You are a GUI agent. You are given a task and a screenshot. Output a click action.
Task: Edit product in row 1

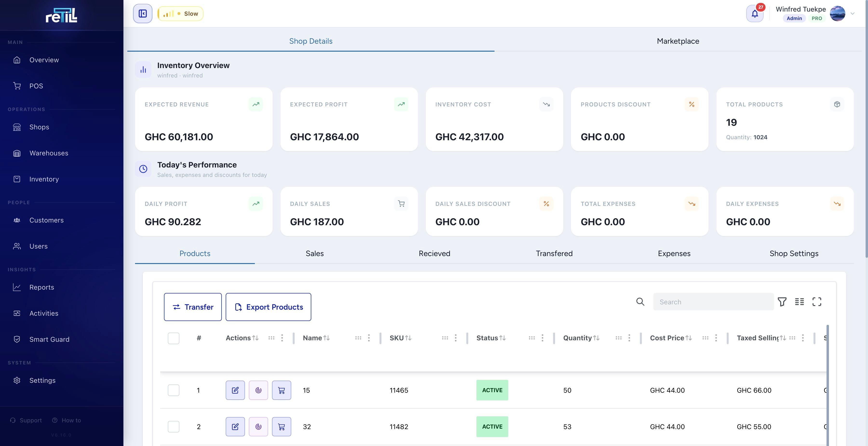[x=235, y=390]
